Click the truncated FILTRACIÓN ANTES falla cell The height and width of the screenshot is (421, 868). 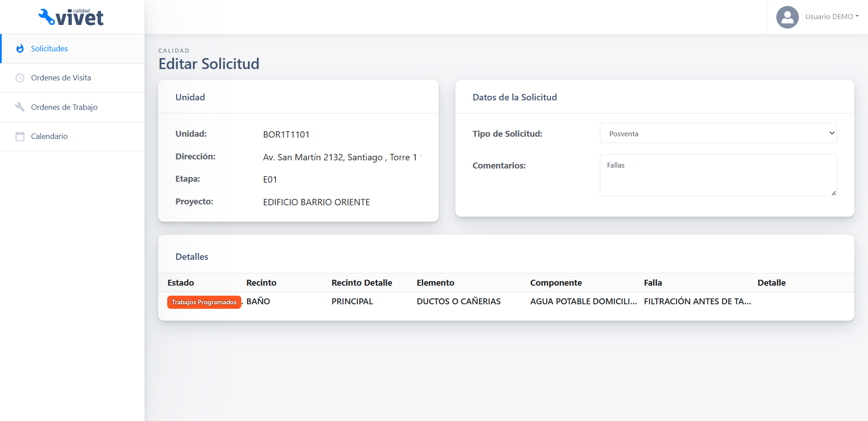pos(697,302)
